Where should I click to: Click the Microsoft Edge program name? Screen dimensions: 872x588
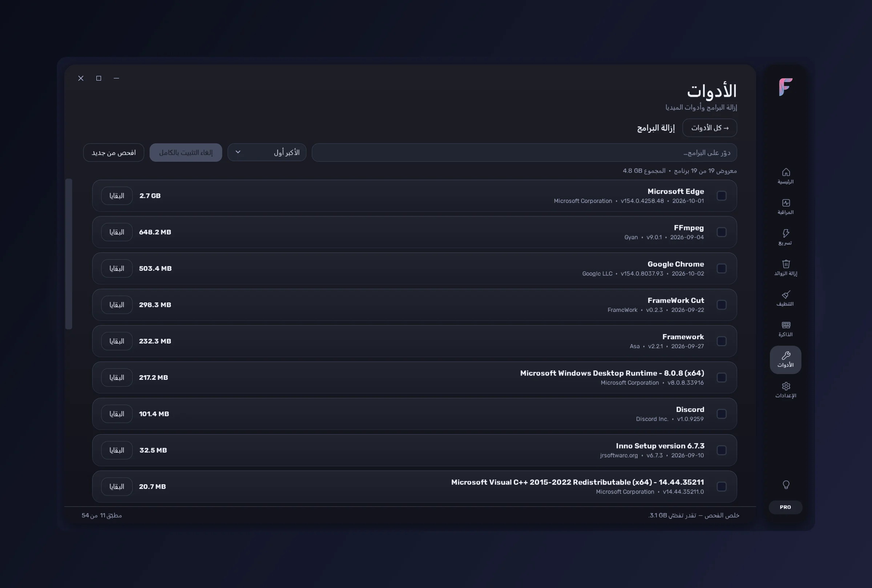click(675, 191)
